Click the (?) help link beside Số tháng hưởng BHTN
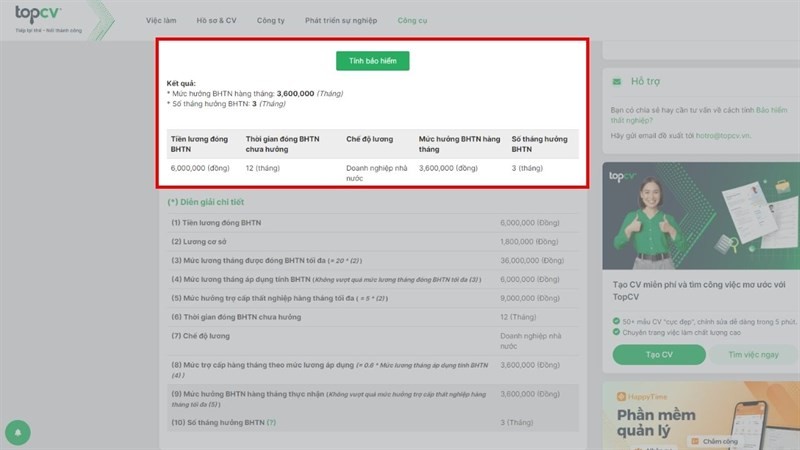The image size is (800, 450). [x=271, y=422]
